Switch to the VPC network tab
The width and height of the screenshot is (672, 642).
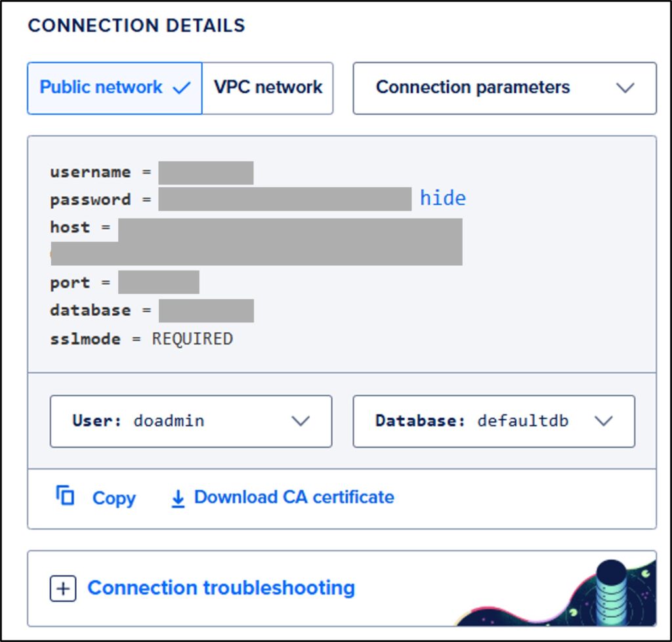pos(268,88)
